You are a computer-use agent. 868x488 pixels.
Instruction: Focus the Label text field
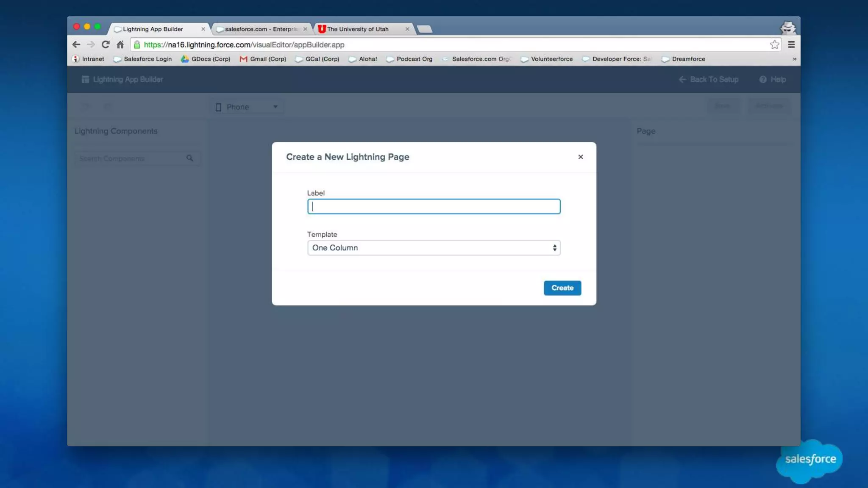[x=434, y=207]
